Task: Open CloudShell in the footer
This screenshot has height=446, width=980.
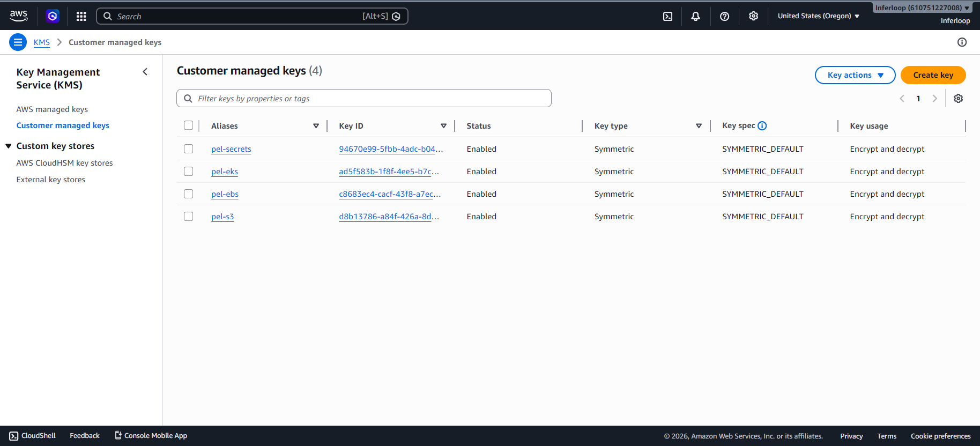Action: tap(33, 436)
